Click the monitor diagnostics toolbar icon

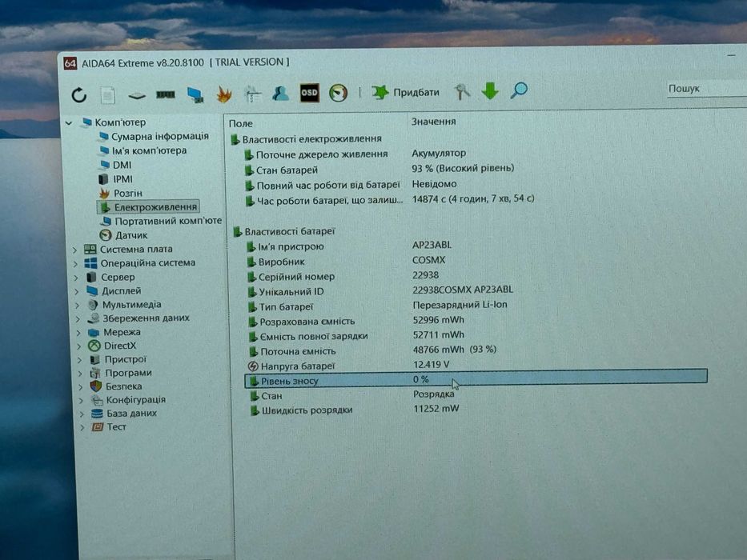click(195, 94)
